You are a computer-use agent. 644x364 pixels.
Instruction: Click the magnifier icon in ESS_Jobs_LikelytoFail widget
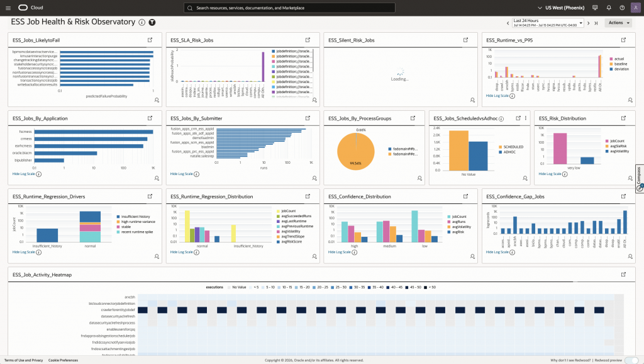[x=157, y=100]
